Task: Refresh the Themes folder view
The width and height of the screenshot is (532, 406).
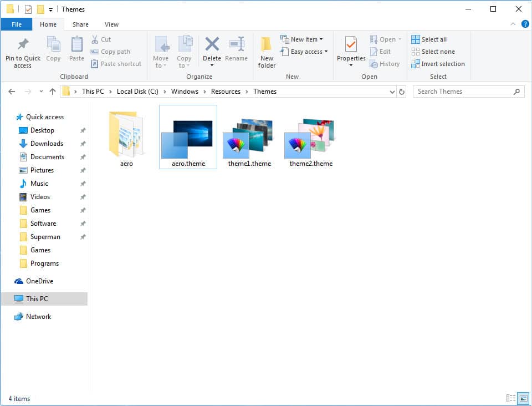Action: coord(402,92)
